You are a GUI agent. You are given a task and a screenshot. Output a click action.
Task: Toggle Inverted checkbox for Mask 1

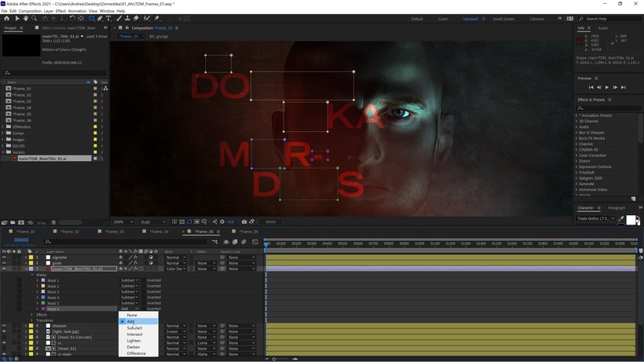[x=145, y=280]
